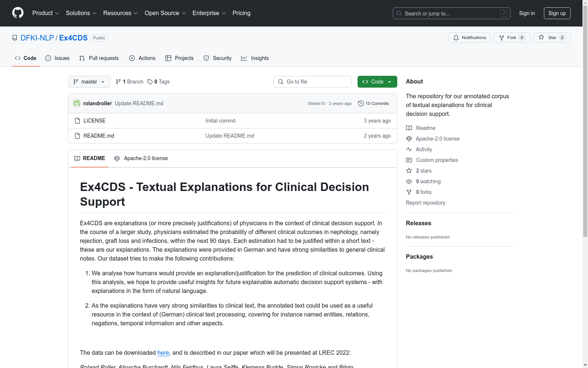Select the README tab in file viewer

click(90, 158)
